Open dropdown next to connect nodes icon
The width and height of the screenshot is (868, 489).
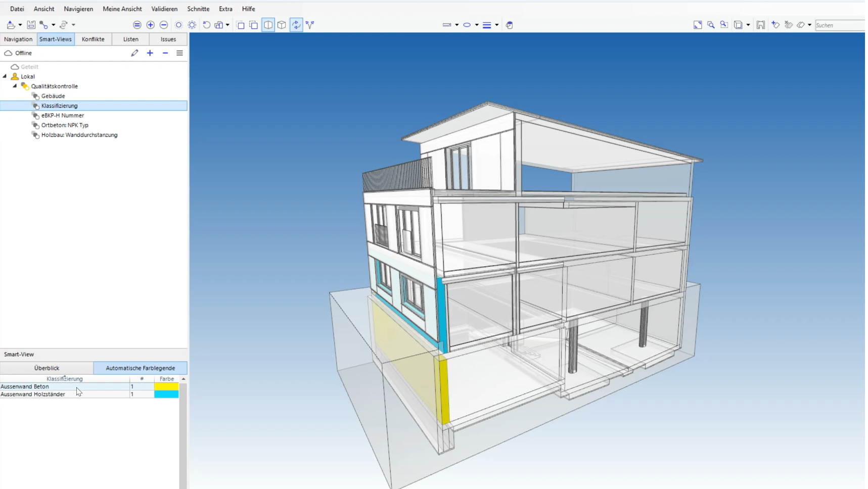point(53,25)
